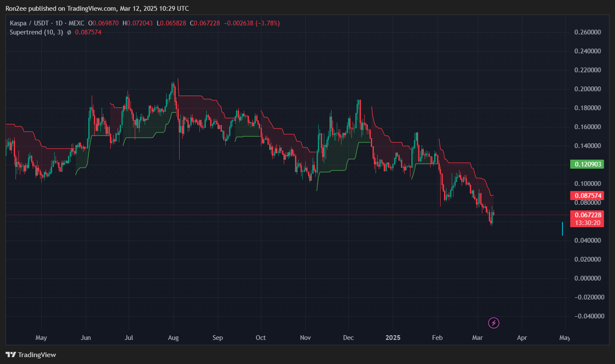Open the TradingView.com link in header
Viewport: 615px width, 364px height.
90,8
